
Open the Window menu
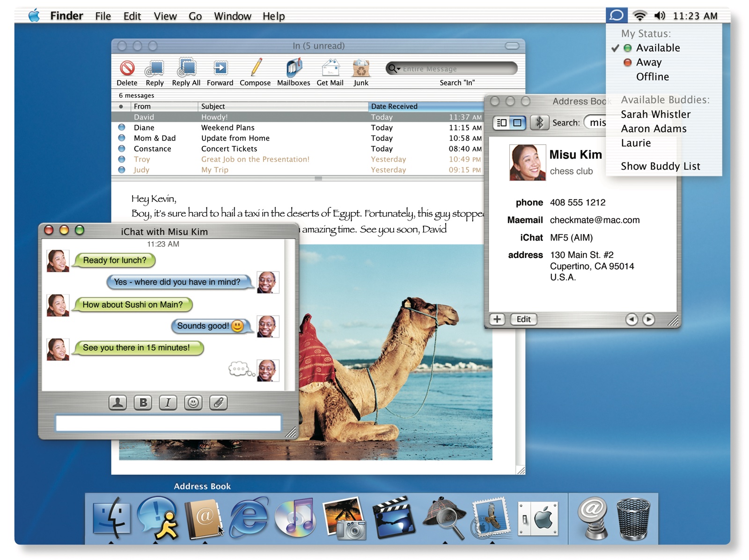pos(233,16)
